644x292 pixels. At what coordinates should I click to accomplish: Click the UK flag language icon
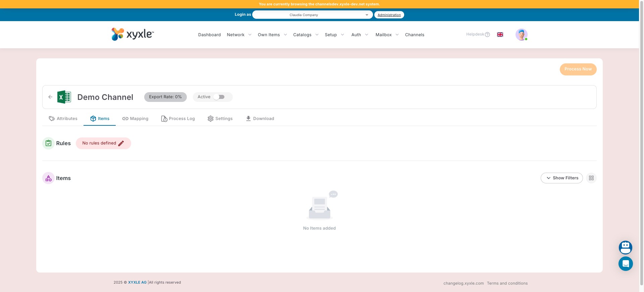[500, 35]
